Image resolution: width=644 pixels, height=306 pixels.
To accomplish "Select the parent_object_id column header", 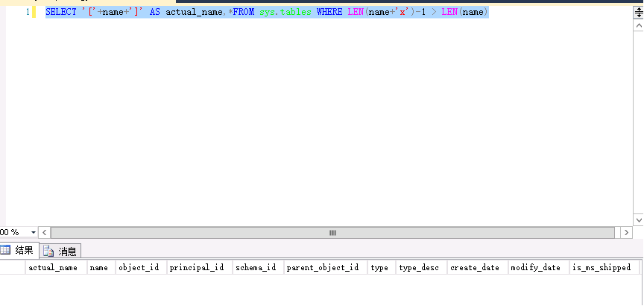I will tap(326, 268).
